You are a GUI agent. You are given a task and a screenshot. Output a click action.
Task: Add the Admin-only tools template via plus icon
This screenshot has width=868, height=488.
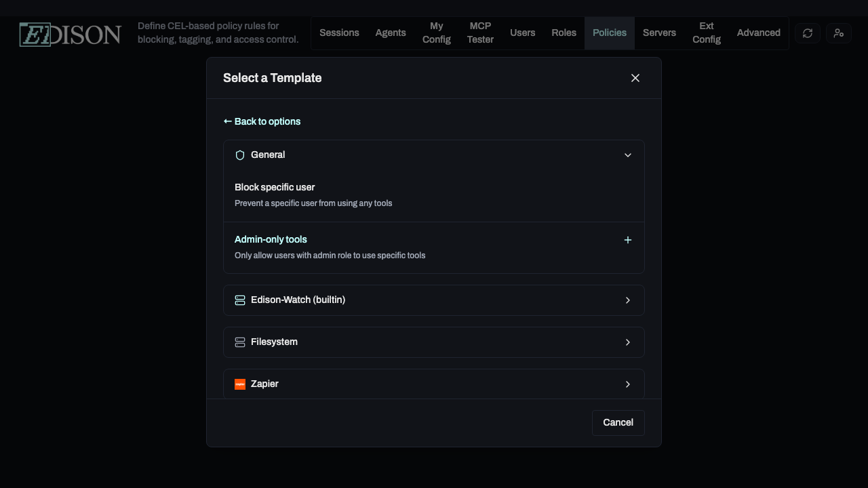coord(628,240)
